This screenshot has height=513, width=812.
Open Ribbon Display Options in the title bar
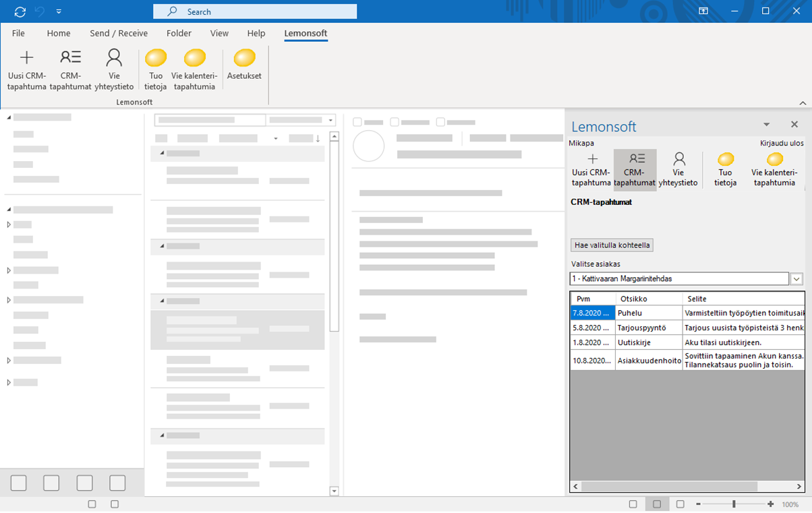[x=703, y=11]
